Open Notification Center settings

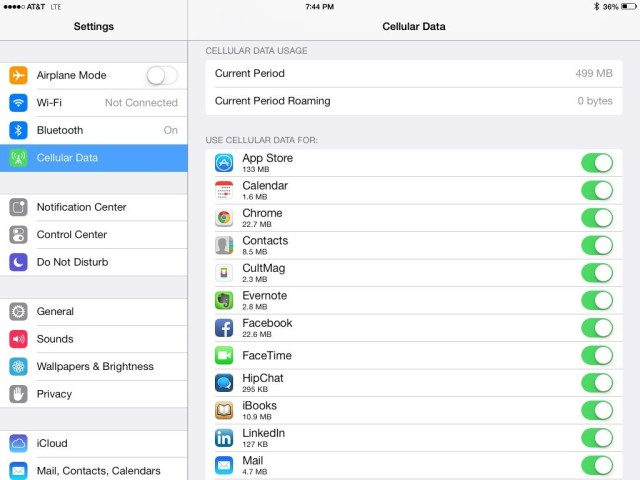click(x=94, y=207)
